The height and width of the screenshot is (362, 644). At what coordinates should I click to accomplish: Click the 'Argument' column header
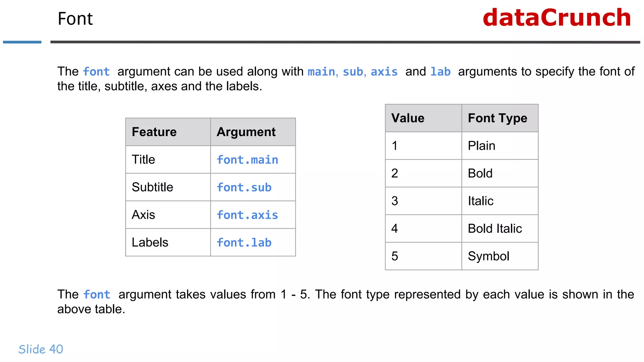[253, 132]
